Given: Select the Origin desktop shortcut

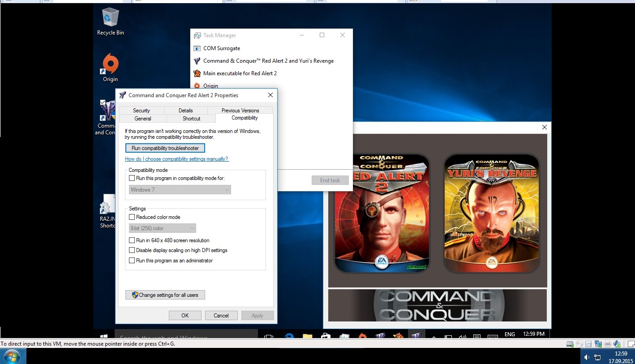Looking at the screenshot, I should pyautogui.click(x=110, y=68).
